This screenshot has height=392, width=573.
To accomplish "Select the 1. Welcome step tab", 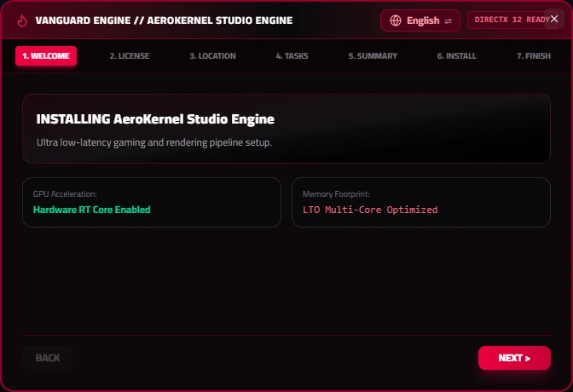I will point(46,56).
